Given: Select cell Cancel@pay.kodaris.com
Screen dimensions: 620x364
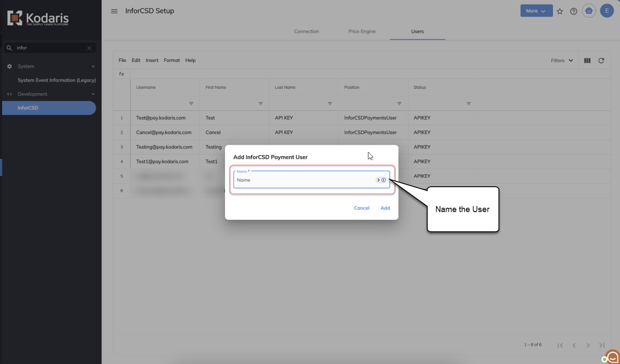Looking at the screenshot, I should (165, 132).
